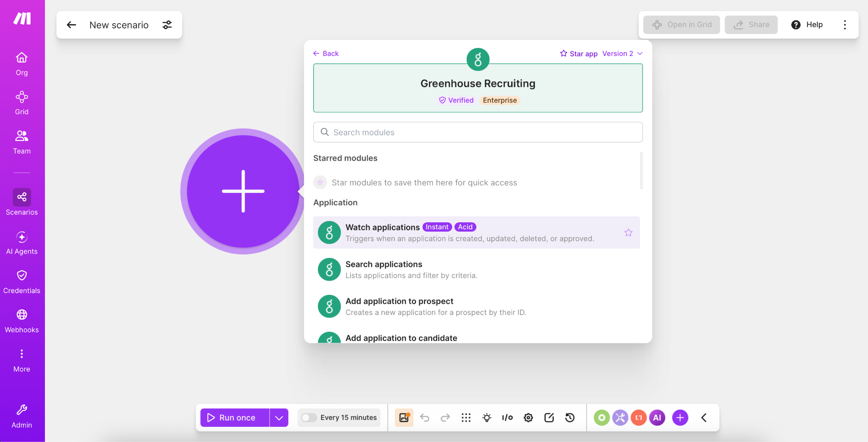The image size is (868, 442).
Task: Open scenario inputs and outputs icon
Action: coord(507,418)
